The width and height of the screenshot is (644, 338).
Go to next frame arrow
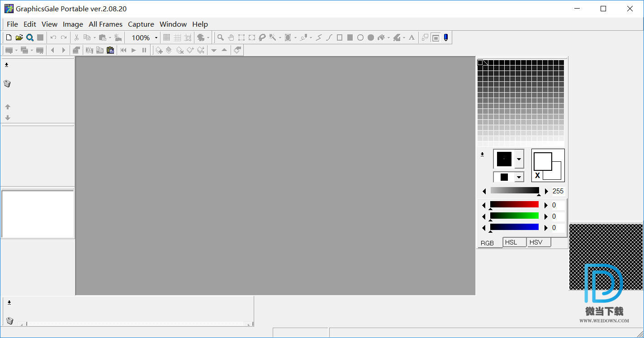(x=63, y=50)
